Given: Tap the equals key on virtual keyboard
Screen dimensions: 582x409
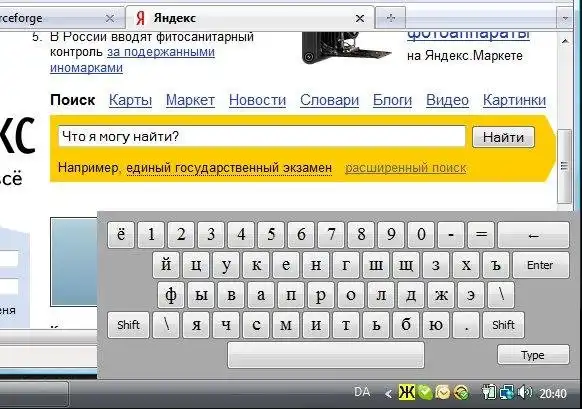Looking at the screenshot, I should coord(481,235).
